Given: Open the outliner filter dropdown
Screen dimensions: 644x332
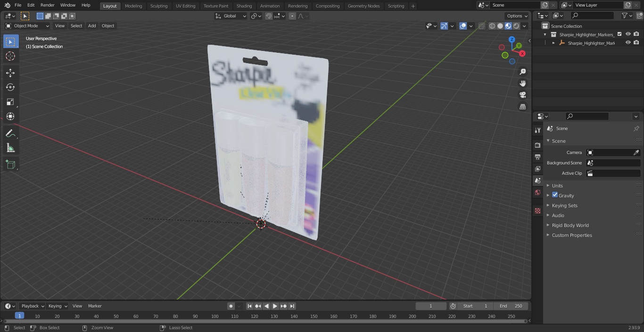Looking at the screenshot, I should [627, 16].
